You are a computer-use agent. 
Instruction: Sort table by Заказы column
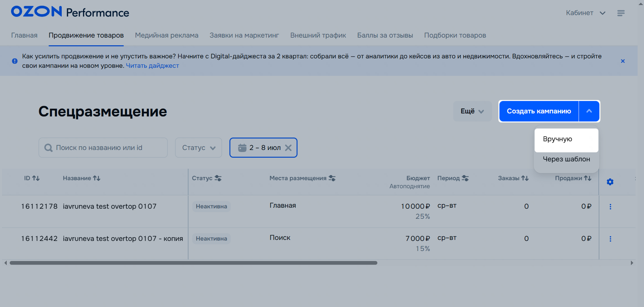tap(525, 178)
